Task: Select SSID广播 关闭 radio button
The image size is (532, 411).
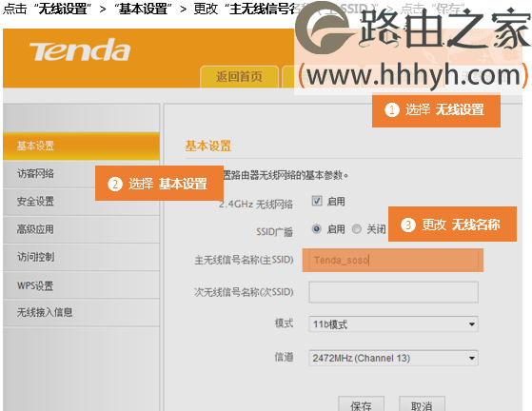Action: (x=357, y=229)
